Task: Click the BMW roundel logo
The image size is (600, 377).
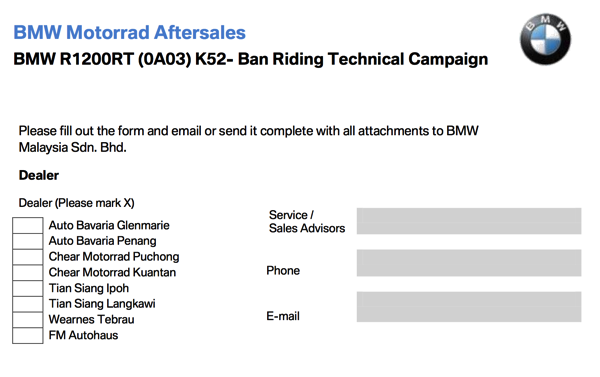Action: 545,39
